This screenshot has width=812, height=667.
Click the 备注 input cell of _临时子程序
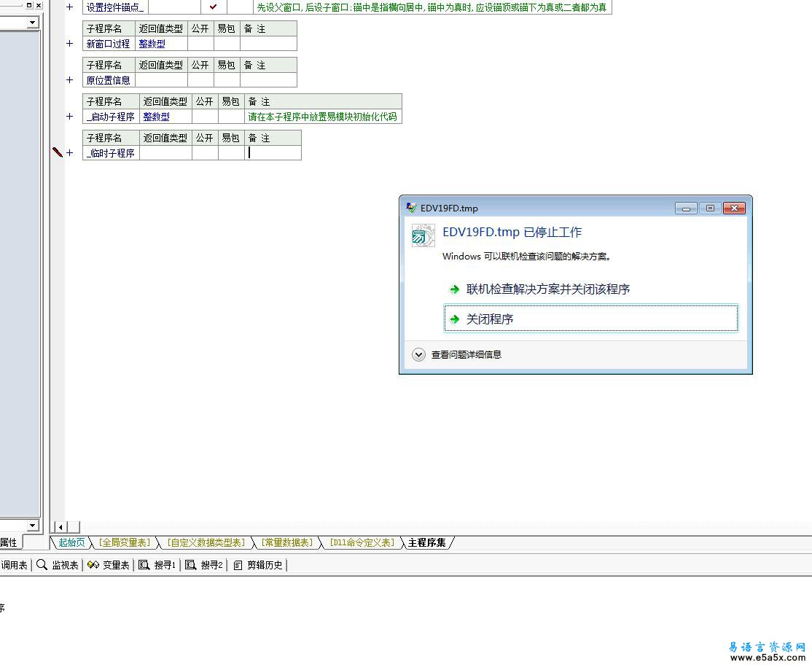[x=273, y=153]
